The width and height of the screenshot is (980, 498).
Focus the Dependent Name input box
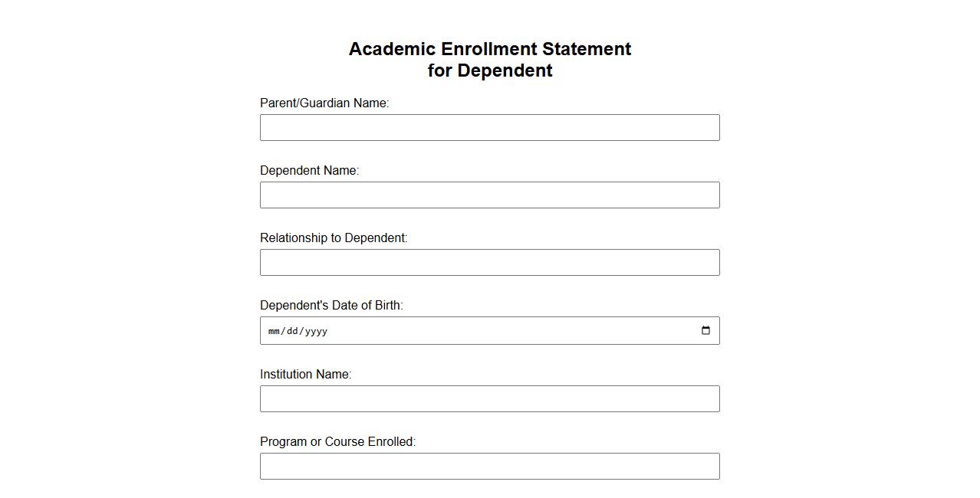489,195
